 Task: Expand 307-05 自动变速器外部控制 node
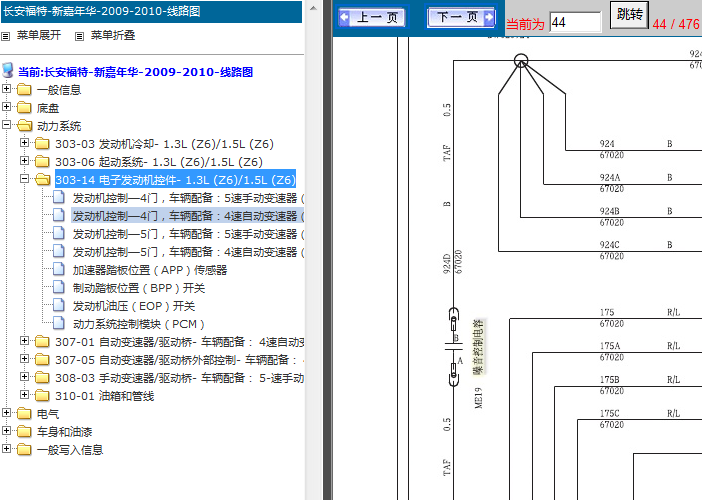tap(24, 359)
